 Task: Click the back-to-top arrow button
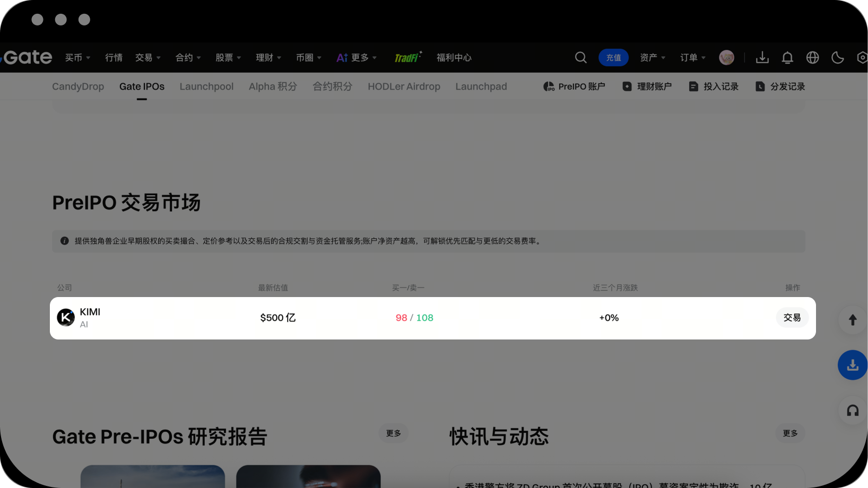(x=853, y=320)
